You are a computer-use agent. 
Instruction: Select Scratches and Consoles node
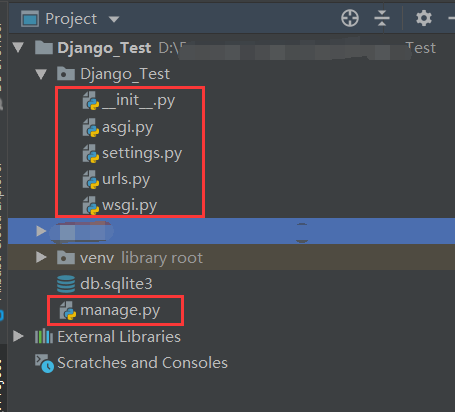point(142,363)
